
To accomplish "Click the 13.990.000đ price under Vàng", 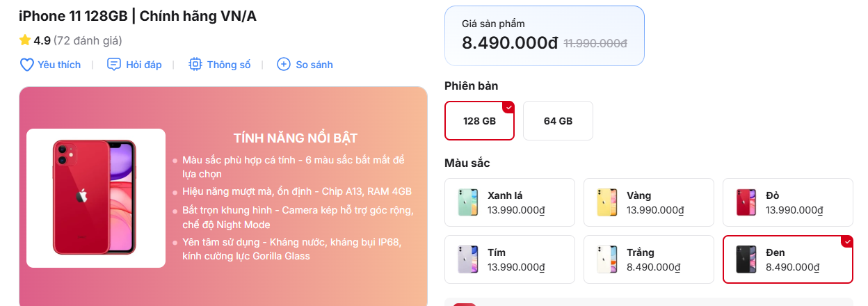I will pos(656,210).
